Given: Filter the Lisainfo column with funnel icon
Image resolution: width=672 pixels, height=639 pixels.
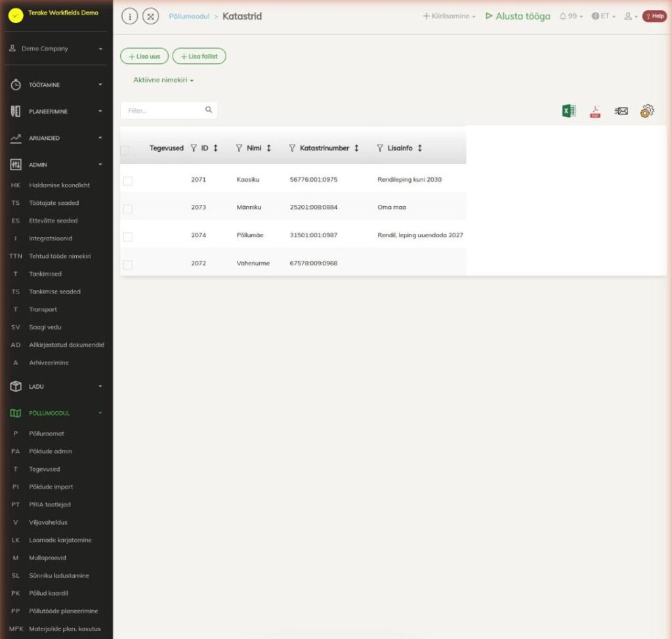Looking at the screenshot, I should 380,148.
